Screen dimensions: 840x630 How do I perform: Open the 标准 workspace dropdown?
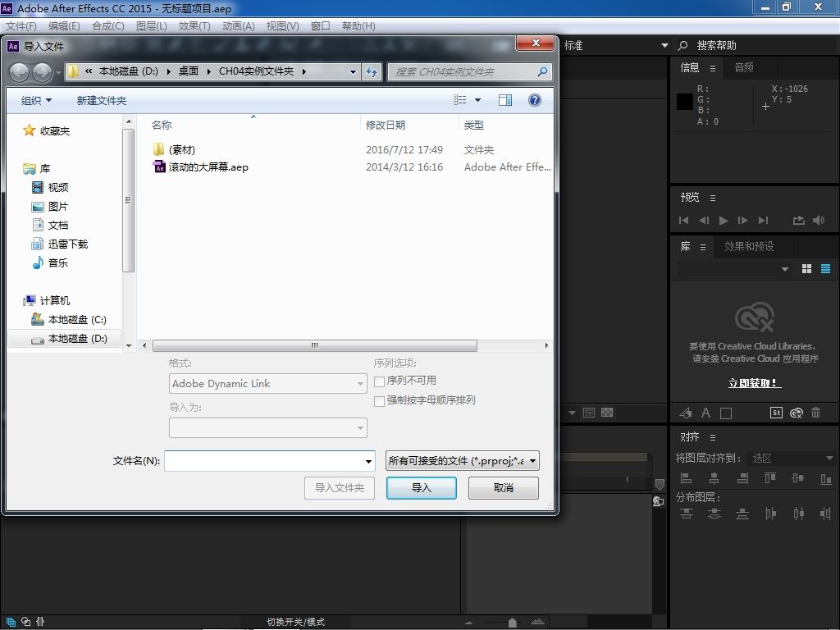pyautogui.click(x=616, y=46)
